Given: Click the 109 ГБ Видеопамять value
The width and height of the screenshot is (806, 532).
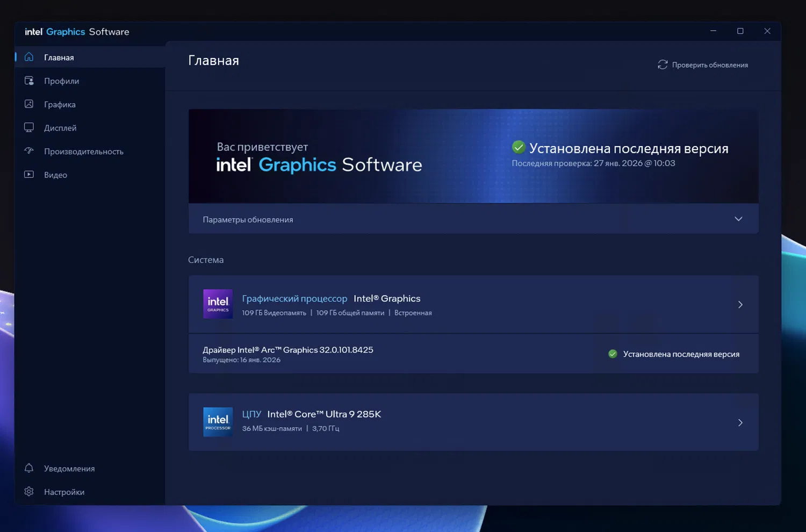Looking at the screenshot, I should coord(274,313).
